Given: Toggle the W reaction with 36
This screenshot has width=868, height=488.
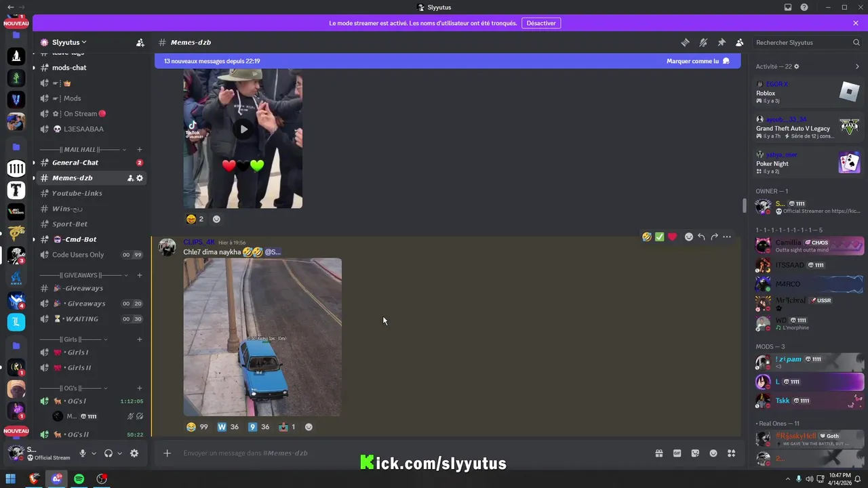Looking at the screenshot, I should 228,427.
